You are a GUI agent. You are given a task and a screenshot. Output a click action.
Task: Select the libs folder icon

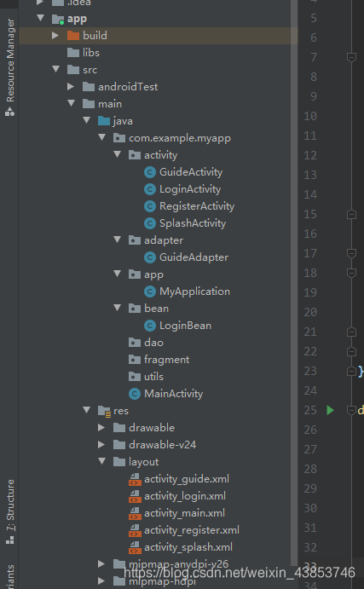73,53
